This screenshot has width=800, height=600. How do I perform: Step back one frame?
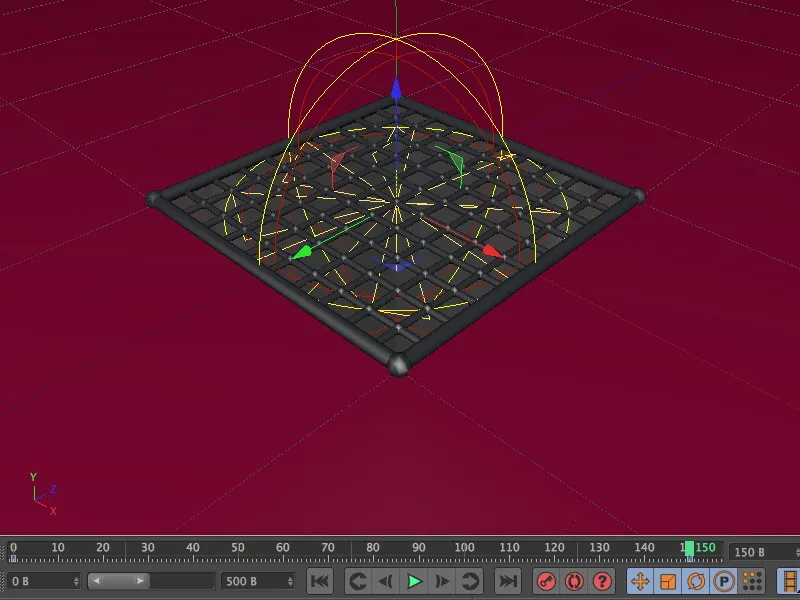point(386,581)
